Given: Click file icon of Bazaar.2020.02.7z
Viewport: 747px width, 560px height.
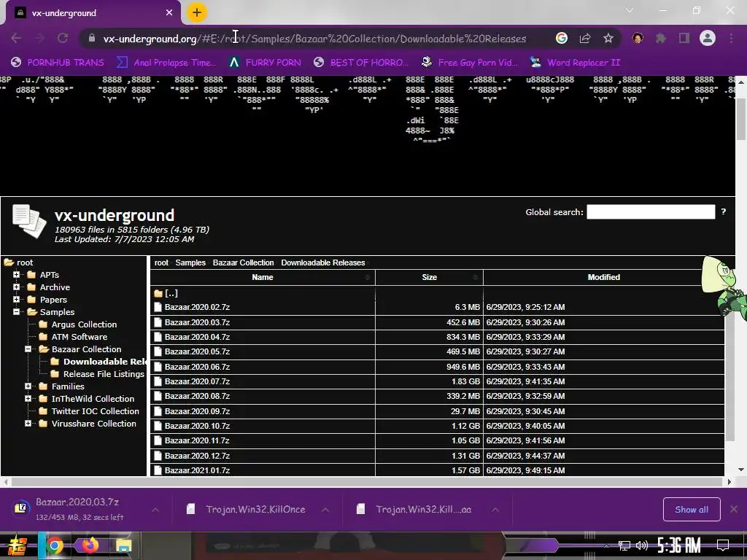Looking at the screenshot, I should tap(158, 307).
